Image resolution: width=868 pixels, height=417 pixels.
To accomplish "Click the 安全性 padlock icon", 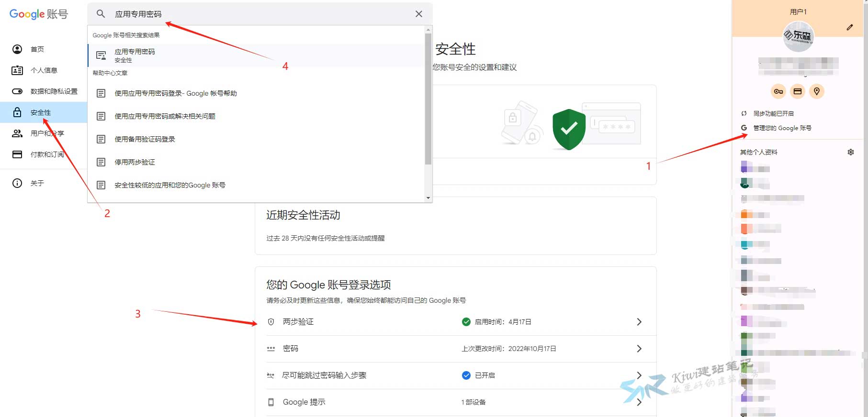I will (x=17, y=112).
